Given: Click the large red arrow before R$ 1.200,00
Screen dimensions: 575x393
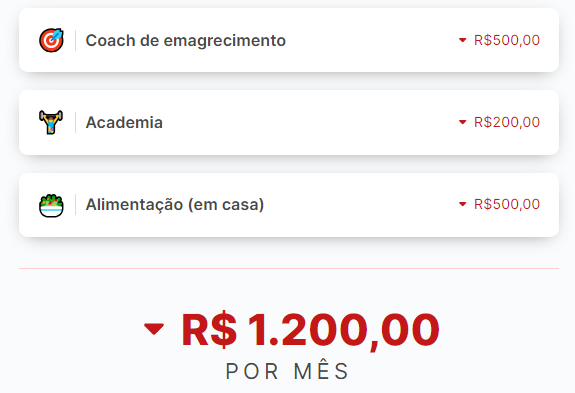Looking at the screenshot, I should (x=154, y=329).
